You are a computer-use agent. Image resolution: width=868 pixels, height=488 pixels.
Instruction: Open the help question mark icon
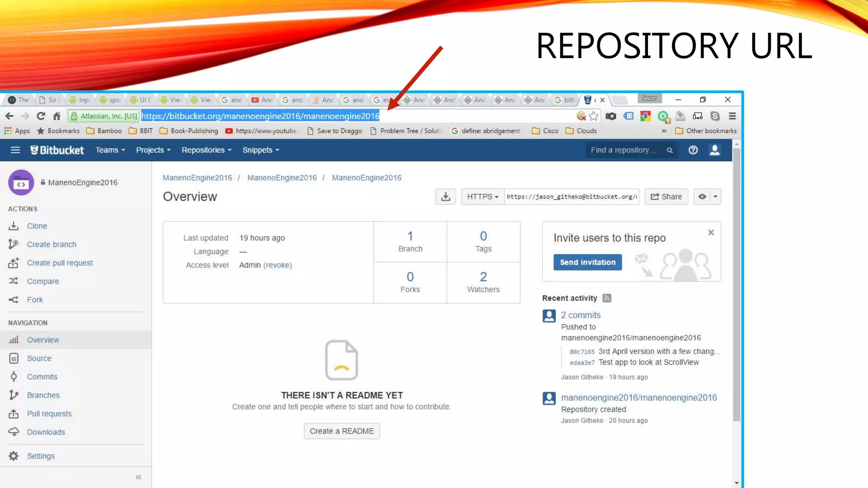click(693, 150)
